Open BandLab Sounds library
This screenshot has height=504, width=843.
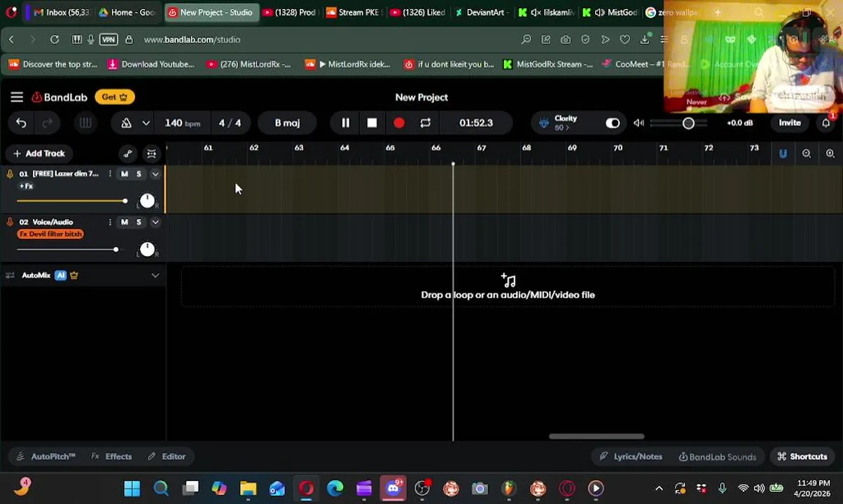coord(718,457)
